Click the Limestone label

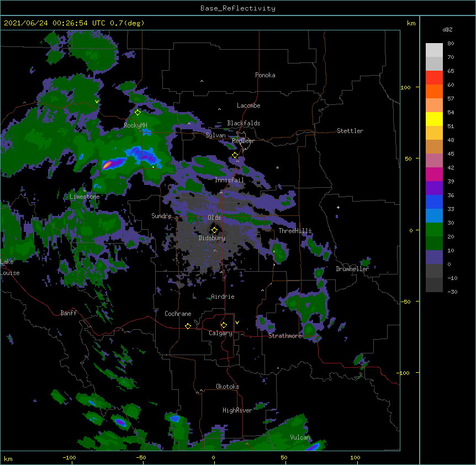click(84, 197)
